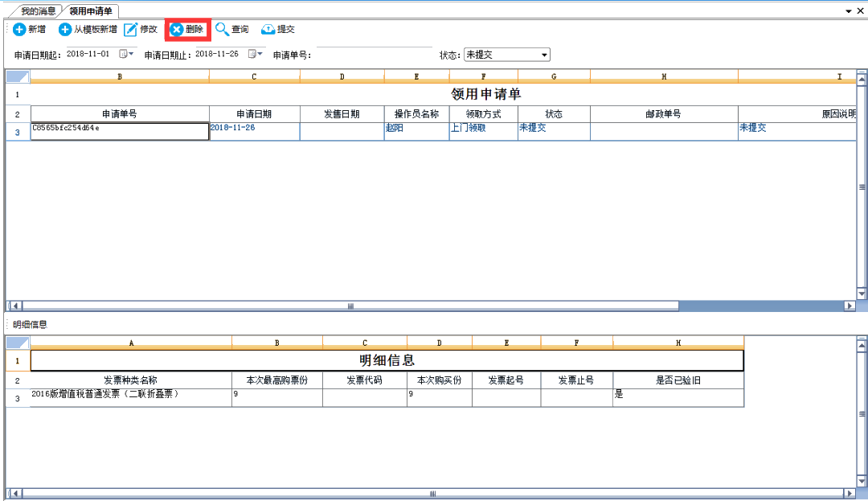Select all cells via detail grid corner box
The width and height of the screenshot is (868, 501).
tap(18, 343)
